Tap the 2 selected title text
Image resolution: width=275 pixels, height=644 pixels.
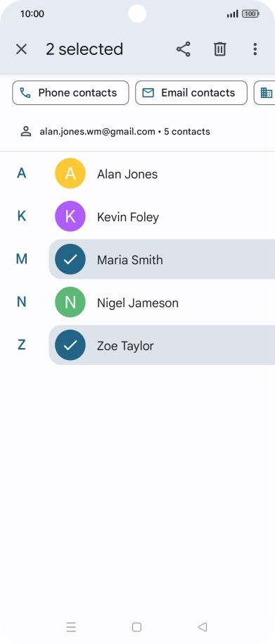tap(84, 49)
